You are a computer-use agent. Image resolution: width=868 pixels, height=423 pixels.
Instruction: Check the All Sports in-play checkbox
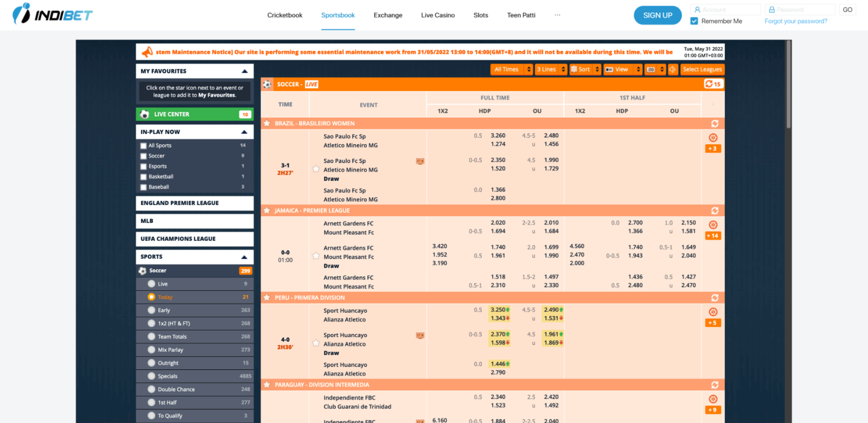click(144, 146)
